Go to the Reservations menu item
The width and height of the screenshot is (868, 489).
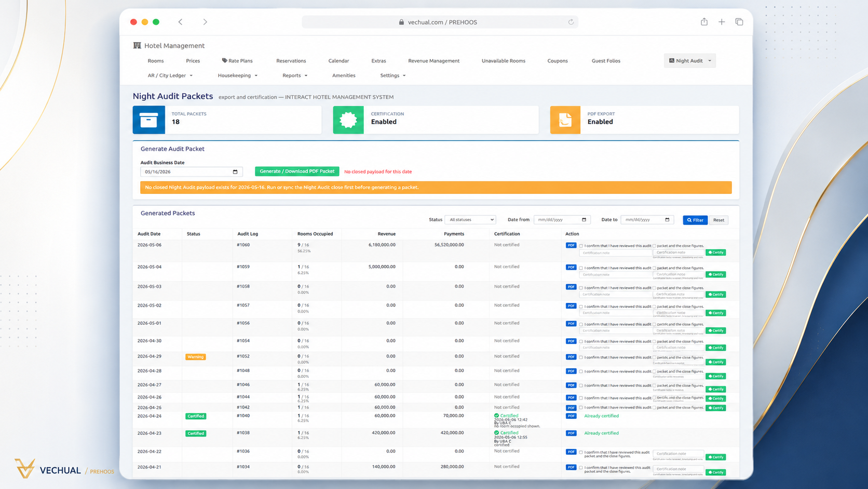pyautogui.click(x=291, y=61)
